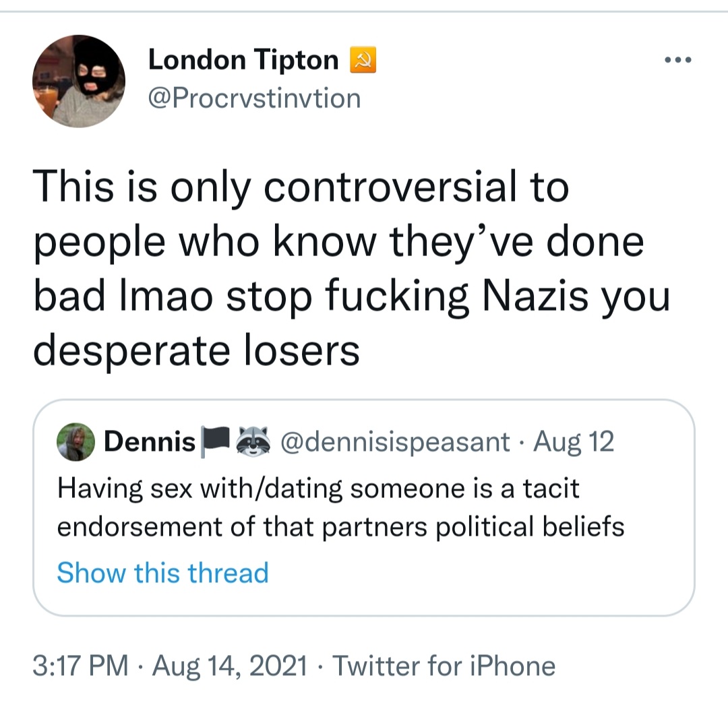Open the @Procrvstinvtion handle

pyautogui.click(x=254, y=98)
